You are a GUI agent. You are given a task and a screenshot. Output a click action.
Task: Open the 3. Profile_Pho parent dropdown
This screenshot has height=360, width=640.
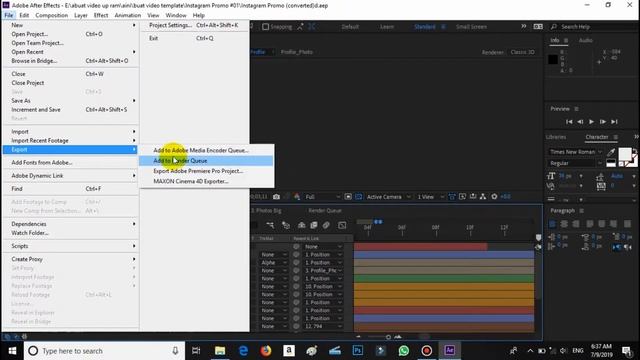click(x=323, y=271)
